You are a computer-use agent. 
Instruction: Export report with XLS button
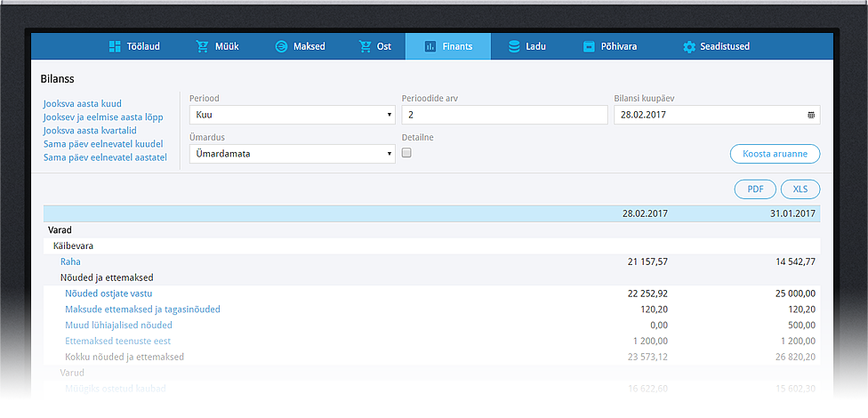point(800,189)
